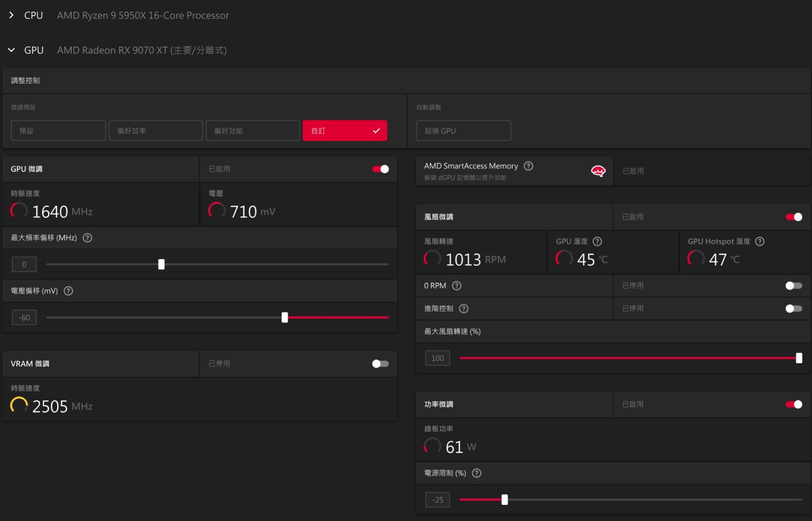The width and height of the screenshot is (812, 521).
Task: Turn on the 0 RPM toggle
Action: (x=793, y=286)
